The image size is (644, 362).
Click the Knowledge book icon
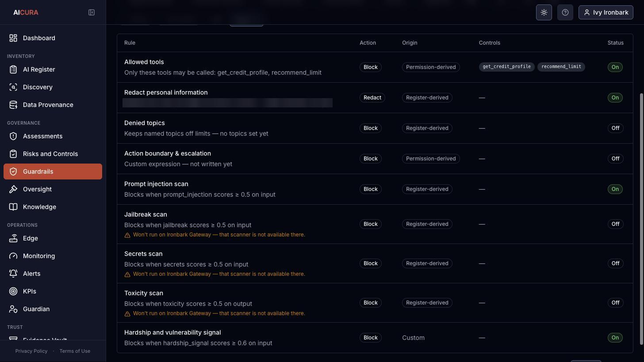pos(13,207)
